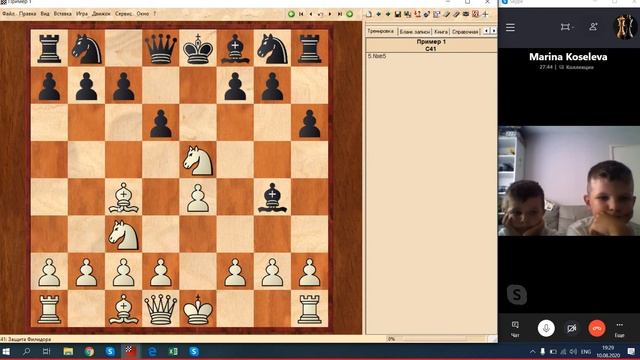Screen dimensions: 640x360
Task: Switch to the Книга tab
Action: [441, 31]
